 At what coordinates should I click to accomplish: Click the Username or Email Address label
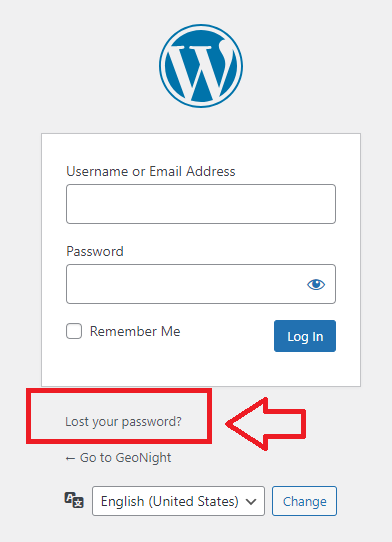151,171
